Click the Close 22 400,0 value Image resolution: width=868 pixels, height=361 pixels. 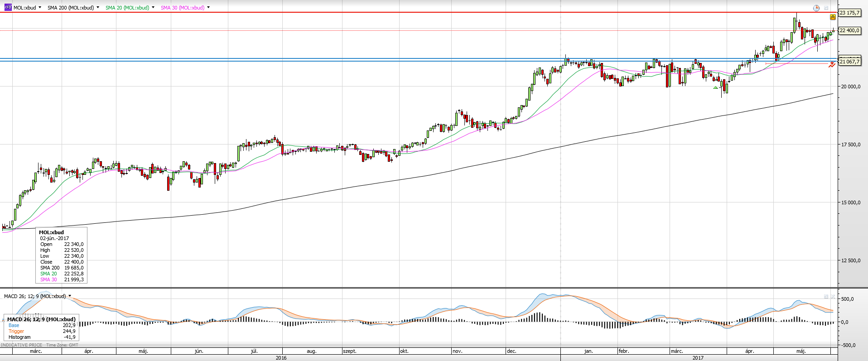[74, 262]
